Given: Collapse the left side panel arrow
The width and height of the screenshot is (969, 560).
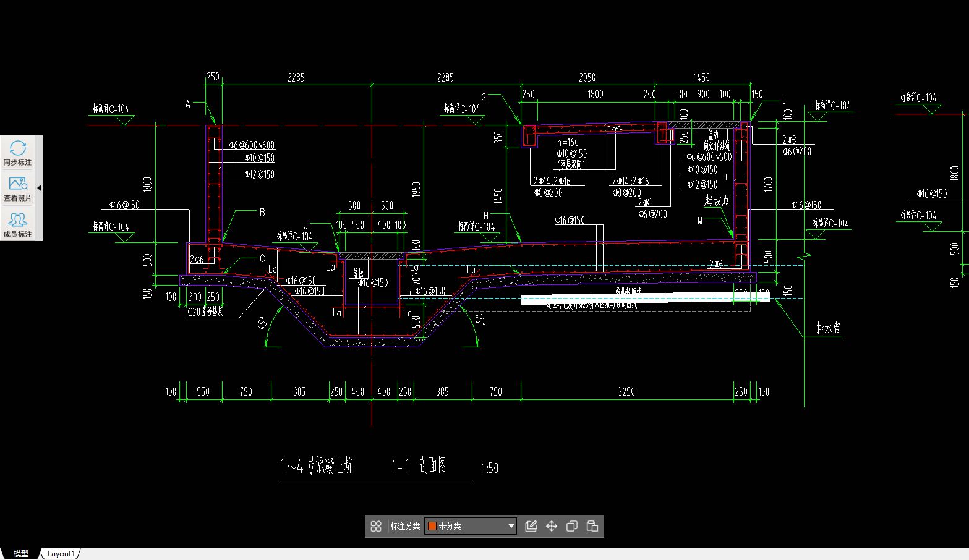Looking at the screenshot, I should pyautogui.click(x=39, y=187).
